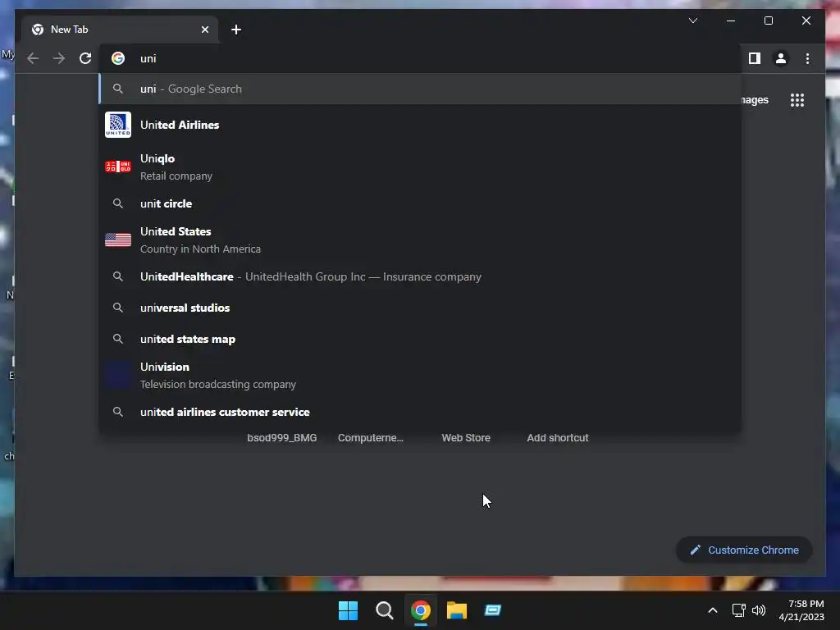Click the back navigation arrow

(x=33, y=58)
